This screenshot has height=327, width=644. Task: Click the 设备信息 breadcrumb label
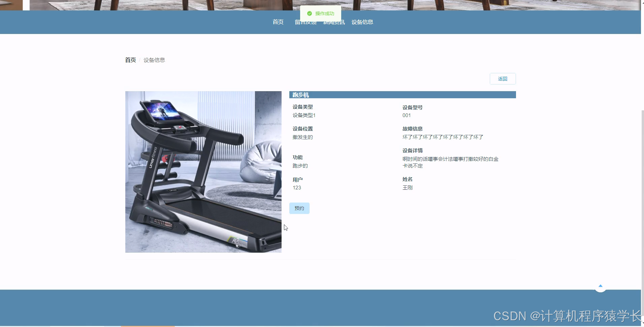click(154, 60)
